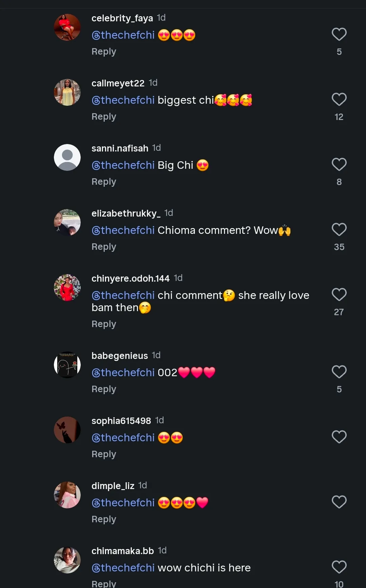Reply to elizabethrukky_'s comment
The image size is (366, 588).
[104, 247]
